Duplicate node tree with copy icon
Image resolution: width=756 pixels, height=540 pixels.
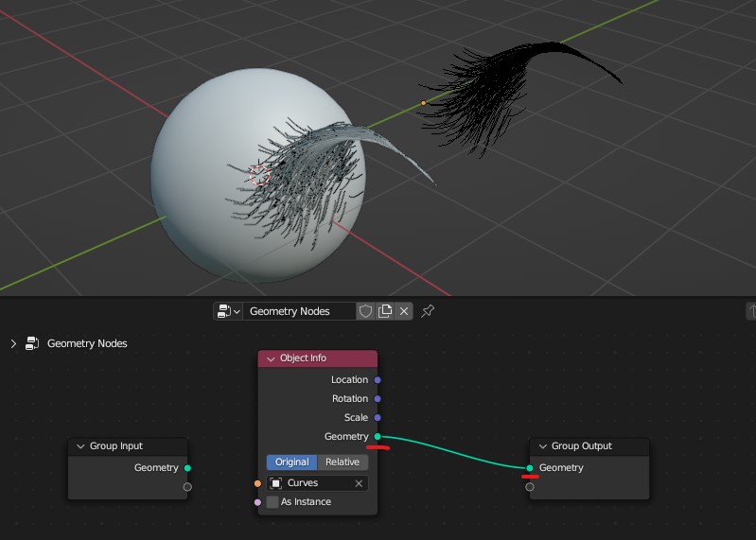[385, 311]
